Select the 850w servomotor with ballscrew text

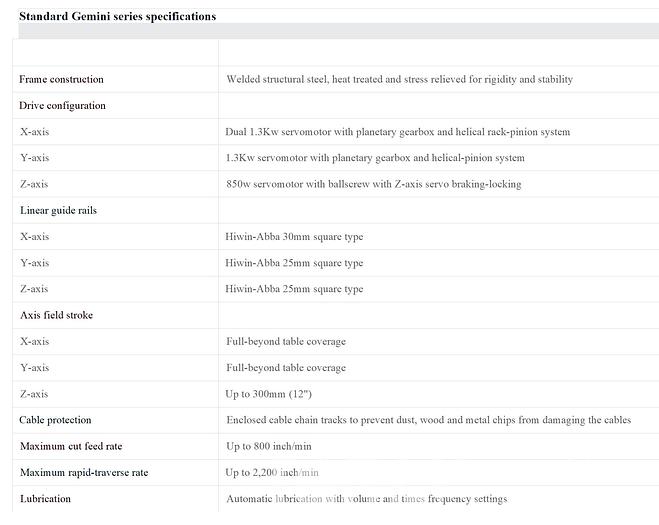click(x=373, y=184)
